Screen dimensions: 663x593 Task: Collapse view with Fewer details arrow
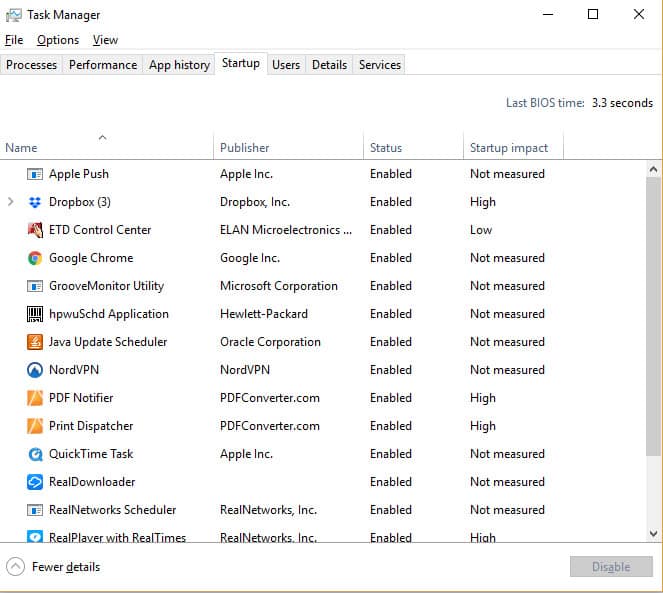pyautogui.click(x=16, y=567)
